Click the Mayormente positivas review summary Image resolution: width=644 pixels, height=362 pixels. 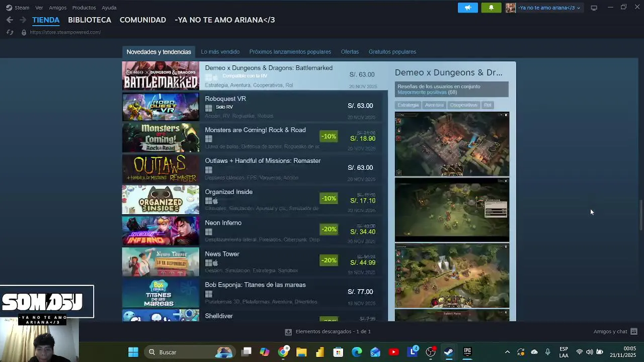coord(422,93)
